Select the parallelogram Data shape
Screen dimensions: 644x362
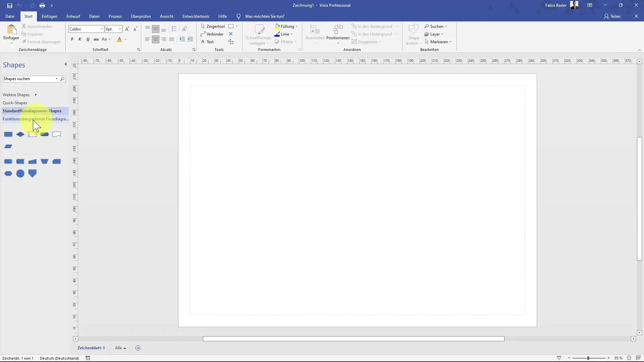coord(8,146)
